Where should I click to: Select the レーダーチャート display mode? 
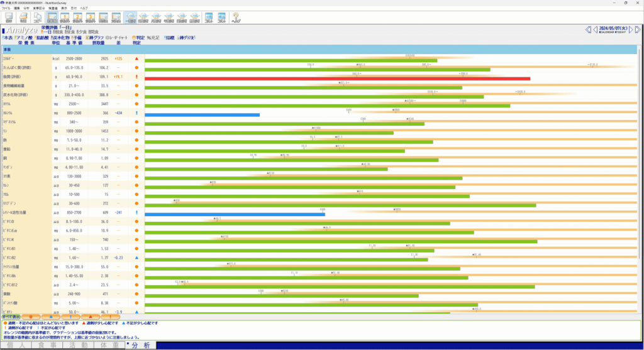116,38
